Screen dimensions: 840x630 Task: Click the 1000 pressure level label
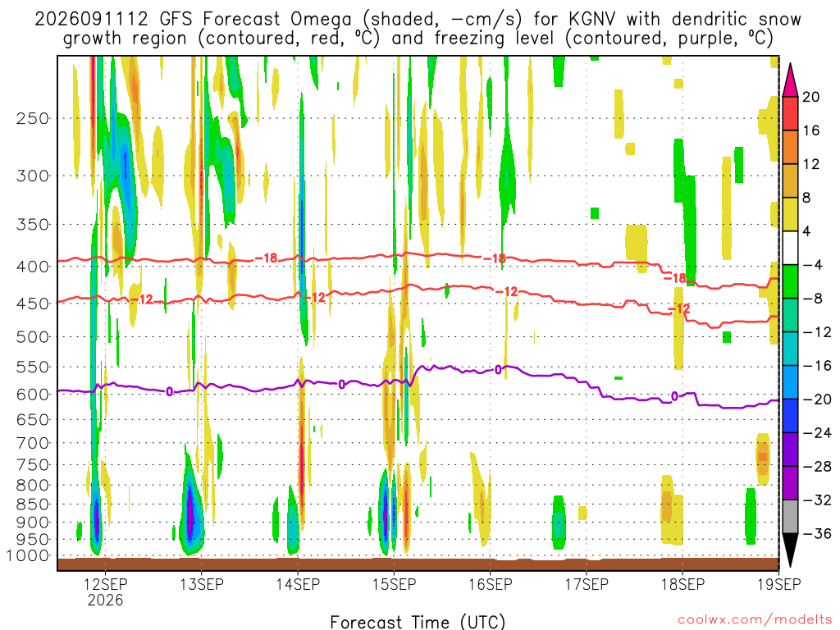pos(28,555)
